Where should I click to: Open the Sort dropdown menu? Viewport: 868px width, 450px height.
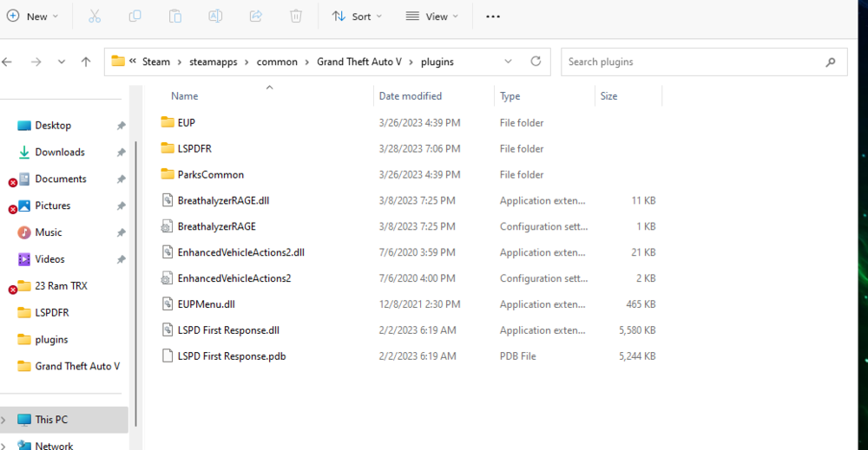[x=357, y=16]
